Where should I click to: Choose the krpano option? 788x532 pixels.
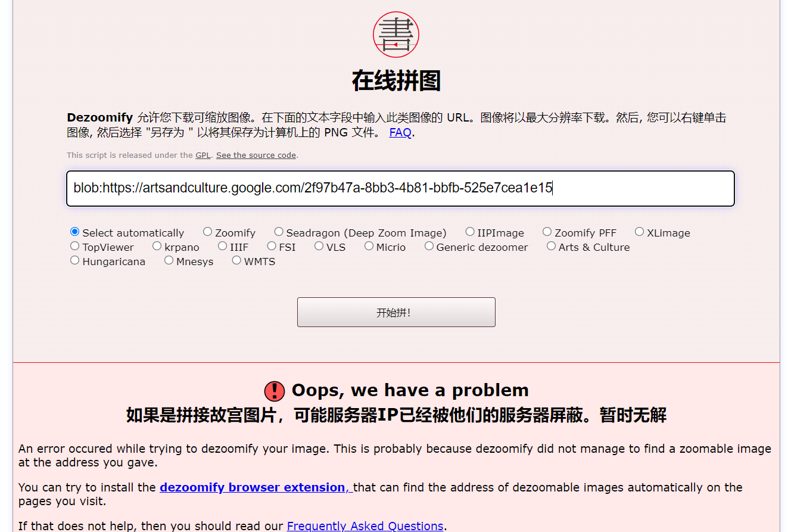point(156,245)
